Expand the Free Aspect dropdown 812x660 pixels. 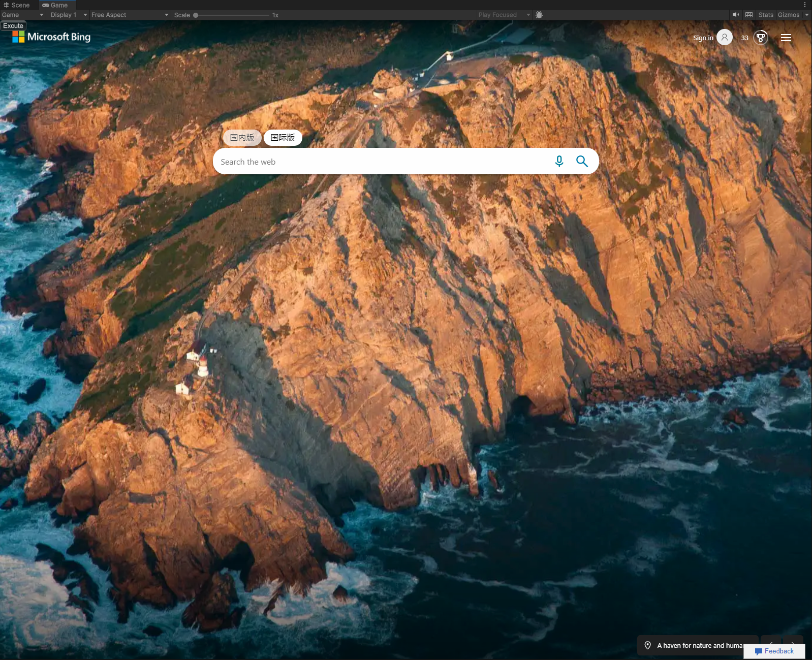point(130,15)
